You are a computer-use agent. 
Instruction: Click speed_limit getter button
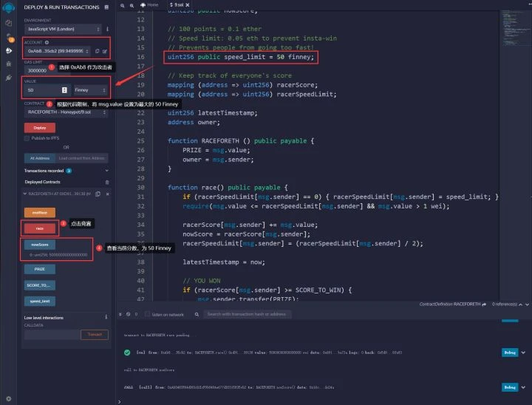(x=40, y=301)
